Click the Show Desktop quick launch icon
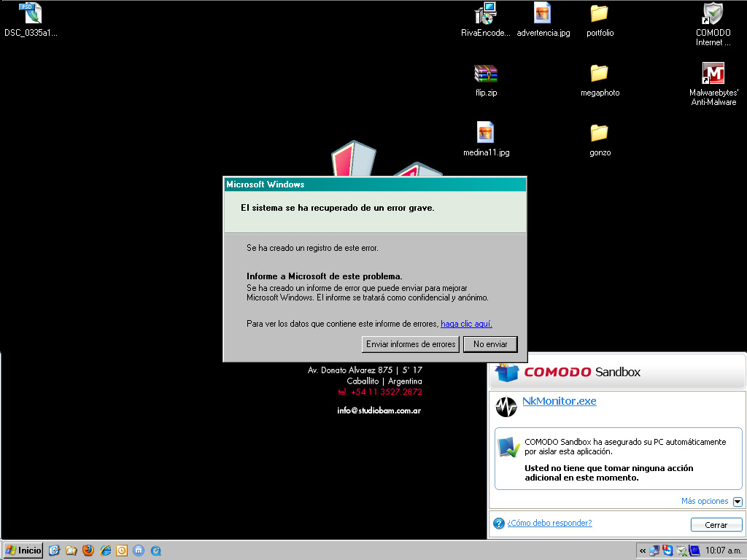The height and width of the screenshot is (560, 747). coord(54,551)
